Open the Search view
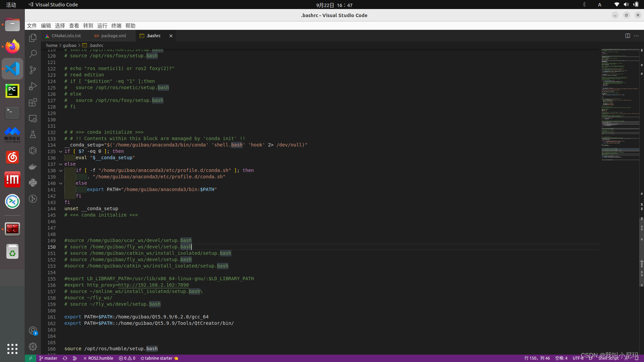Image resolution: width=644 pixels, height=362 pixels. [33, 54]
